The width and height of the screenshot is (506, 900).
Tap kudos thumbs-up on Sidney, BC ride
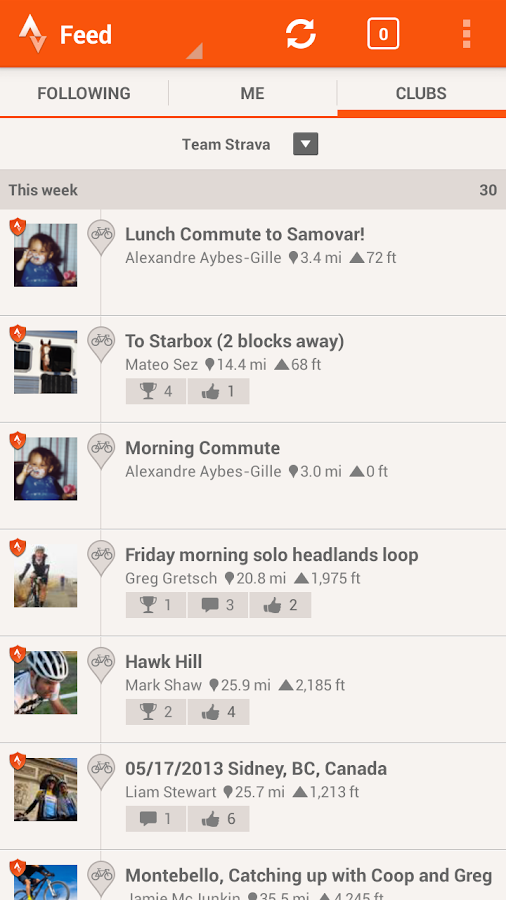coord(218,818)
